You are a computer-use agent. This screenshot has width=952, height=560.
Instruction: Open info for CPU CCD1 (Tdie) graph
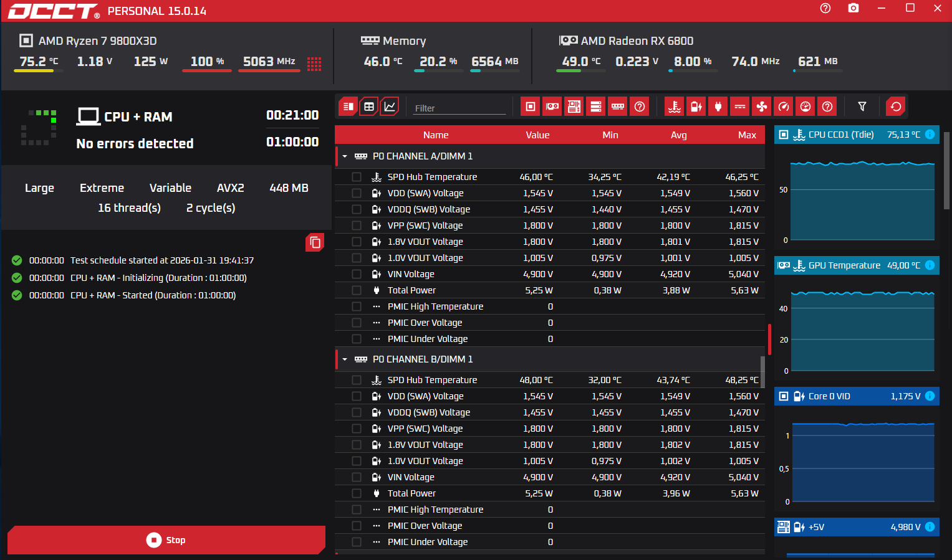pos(930,135)
